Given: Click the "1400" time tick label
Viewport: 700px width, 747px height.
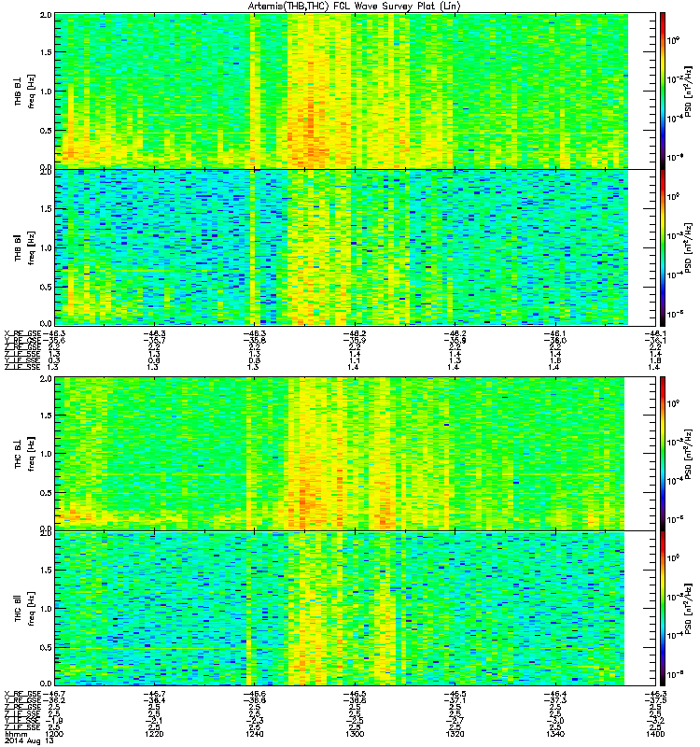Looking at the screenshot, I should [x=655, y=734].
